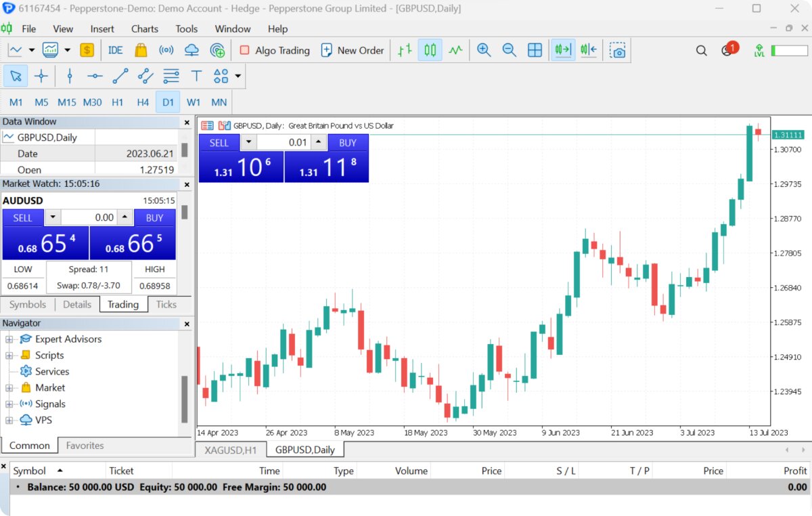The height and width of the screenshot is (516, 812).
Task: Select the text label tool
Action: pos(196,77)
